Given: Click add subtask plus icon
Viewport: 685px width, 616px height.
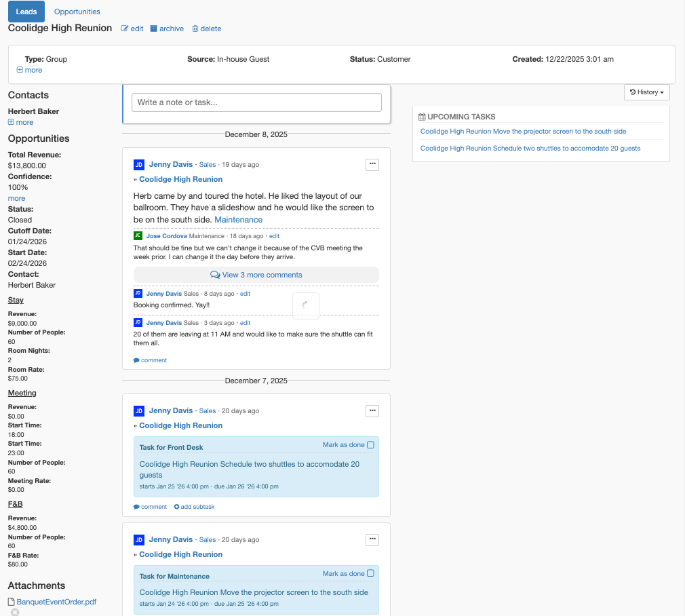Looking at the screenshot, I should pos(176,507).
